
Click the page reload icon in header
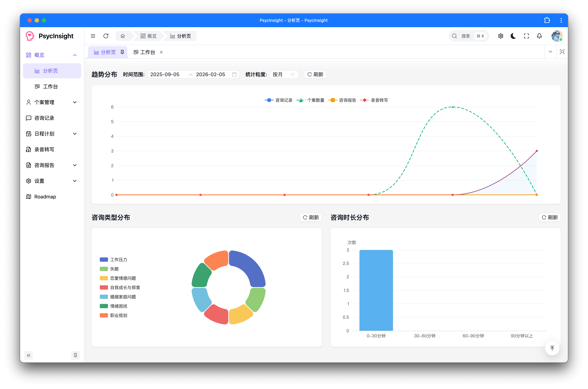click(x=106, y=36)
